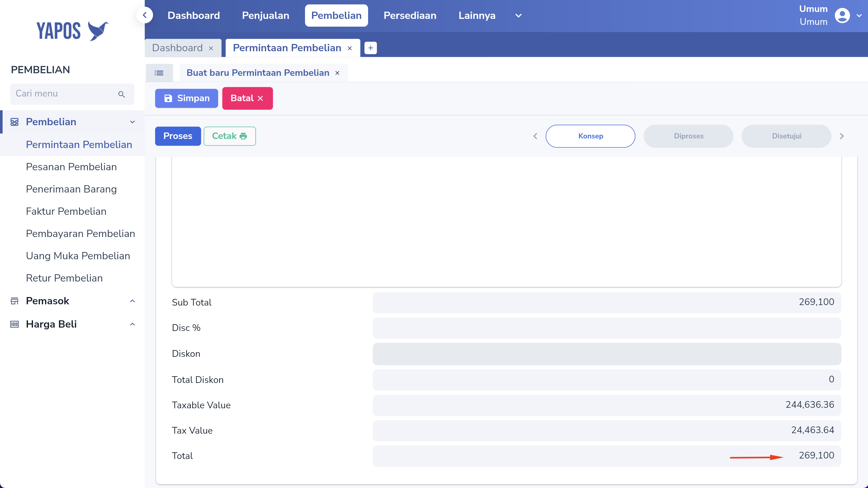
Task: Open Permintaan Pembelian in sidebar
Action: tap(79, 145)
